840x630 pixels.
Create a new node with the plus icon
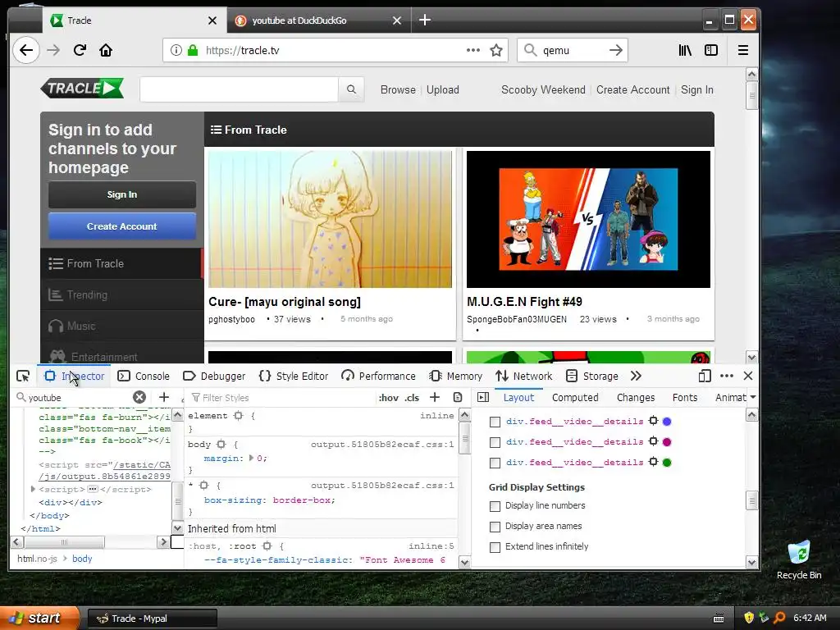tap(164, 398)
